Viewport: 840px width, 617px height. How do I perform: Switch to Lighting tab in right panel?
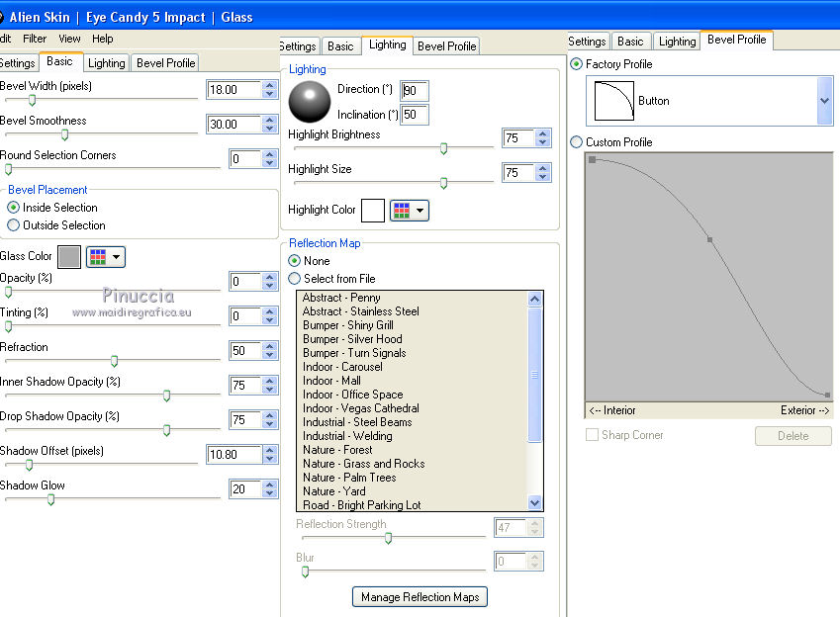pos(677,42)
